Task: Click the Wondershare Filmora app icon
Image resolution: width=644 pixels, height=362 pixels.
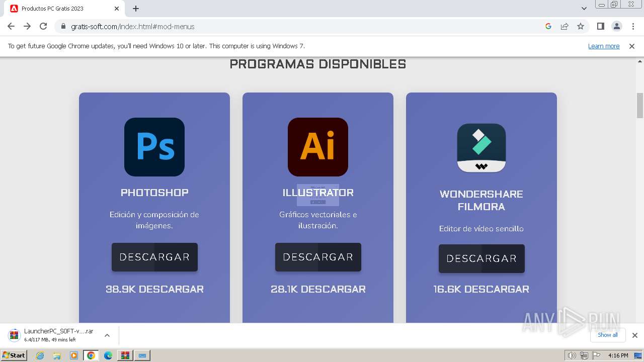Action: (481, 148)
